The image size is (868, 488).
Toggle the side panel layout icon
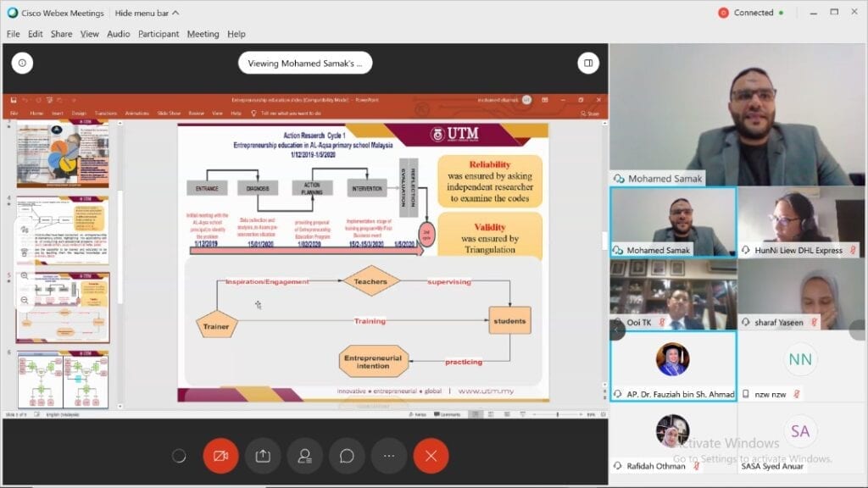pyautogui.click(x=587, y=63)
